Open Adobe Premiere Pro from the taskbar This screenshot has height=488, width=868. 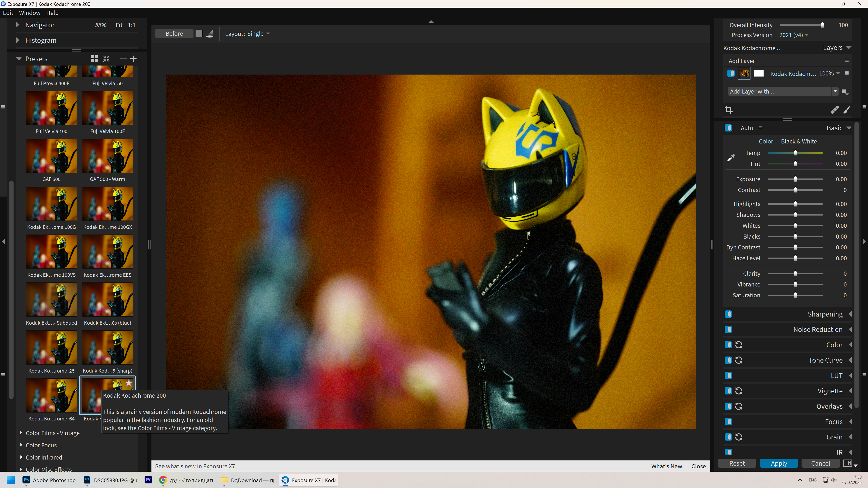[148, 480]
